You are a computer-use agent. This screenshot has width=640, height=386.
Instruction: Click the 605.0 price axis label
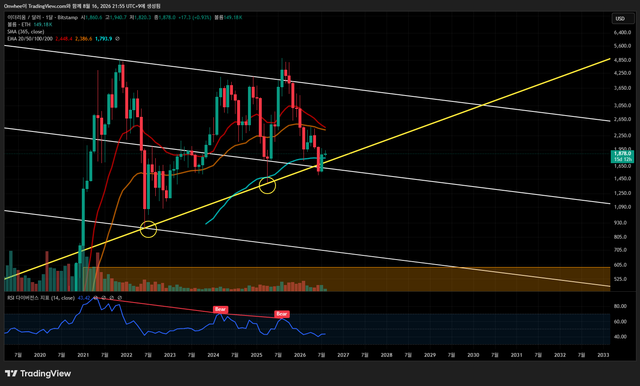pyautogui.click(x=620, y=265)
